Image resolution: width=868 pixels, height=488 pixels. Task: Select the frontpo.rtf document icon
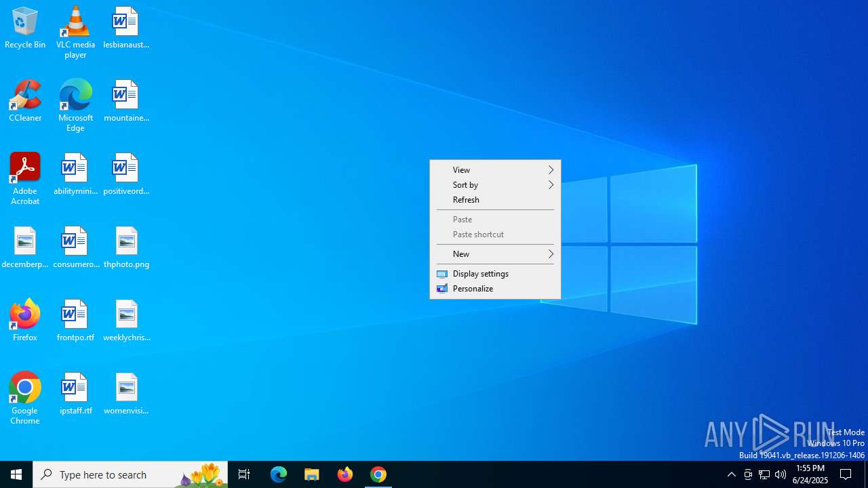tap(75, 321)
